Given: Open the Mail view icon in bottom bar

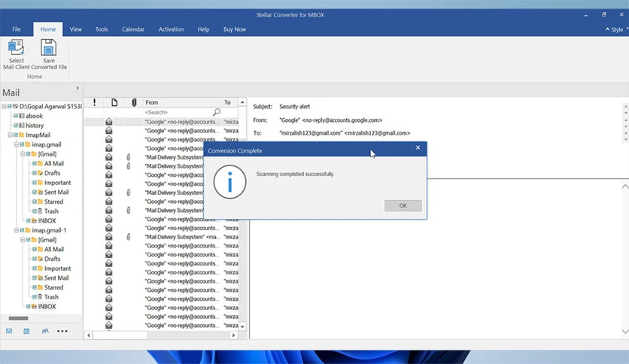Looking at the screenshot, I should (x=9, y=331).
